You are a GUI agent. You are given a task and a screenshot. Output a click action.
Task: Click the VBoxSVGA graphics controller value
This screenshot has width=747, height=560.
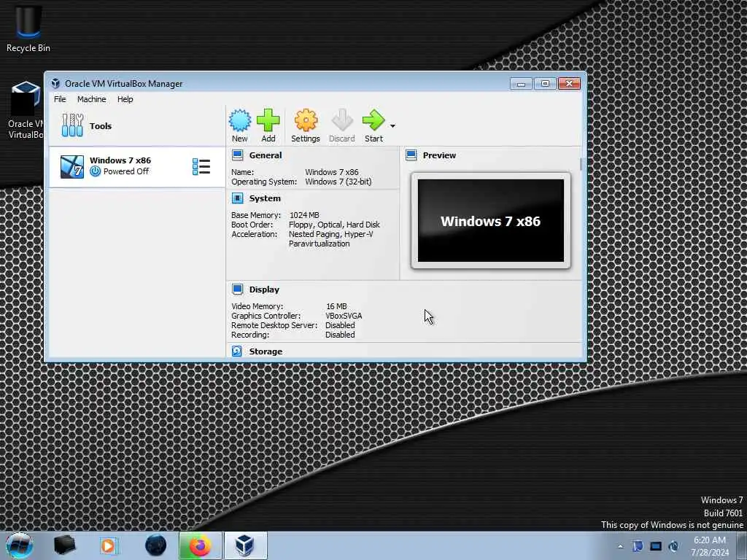click(344, 316)
